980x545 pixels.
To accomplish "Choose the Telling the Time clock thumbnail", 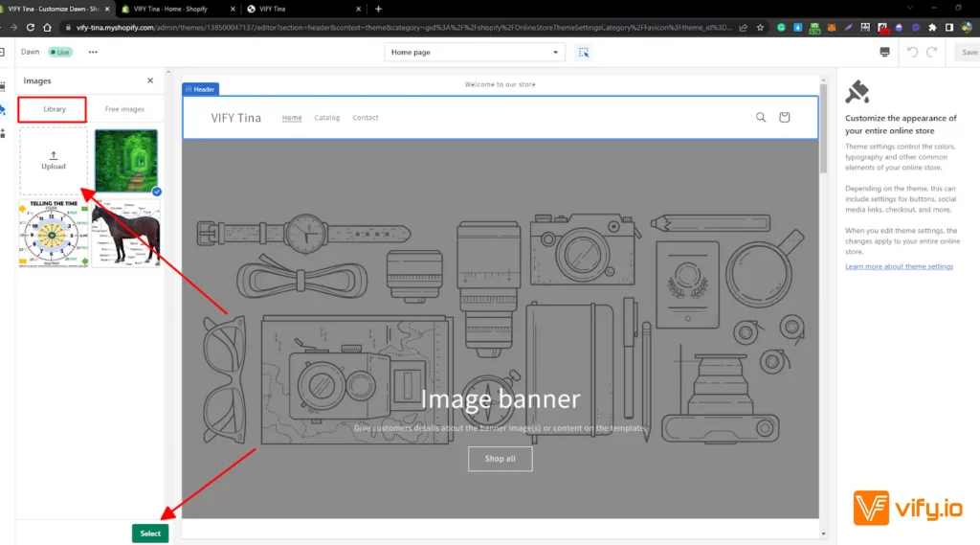I will (54, 234).
